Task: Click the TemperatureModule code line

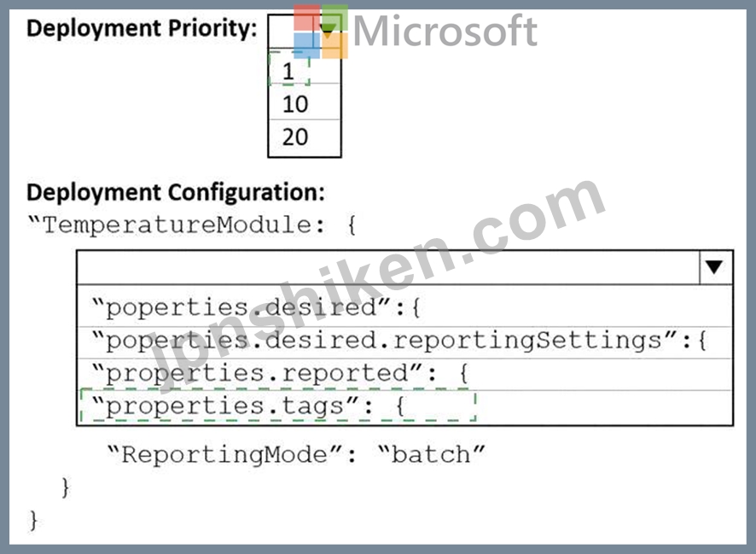Action: tap(192, 225)
